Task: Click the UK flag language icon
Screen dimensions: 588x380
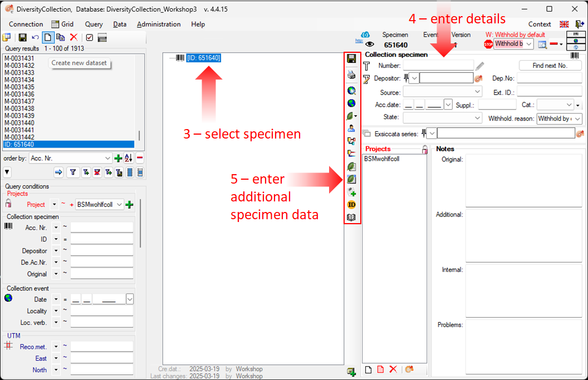Action: [x=564, y=24]
